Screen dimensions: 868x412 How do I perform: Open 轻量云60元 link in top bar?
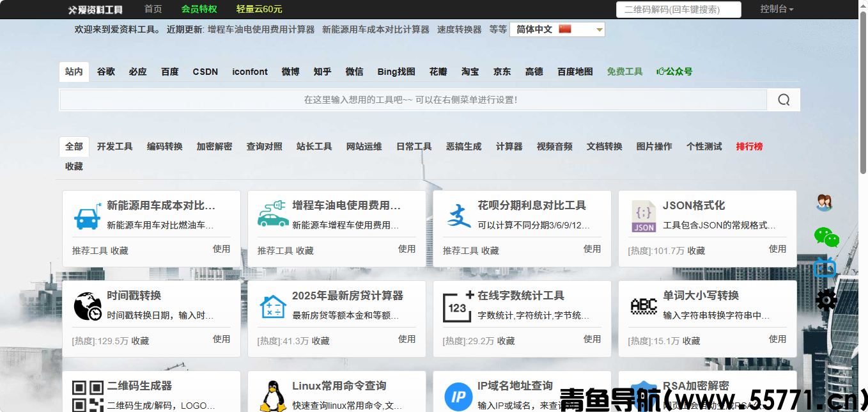(x=259, y=9)
